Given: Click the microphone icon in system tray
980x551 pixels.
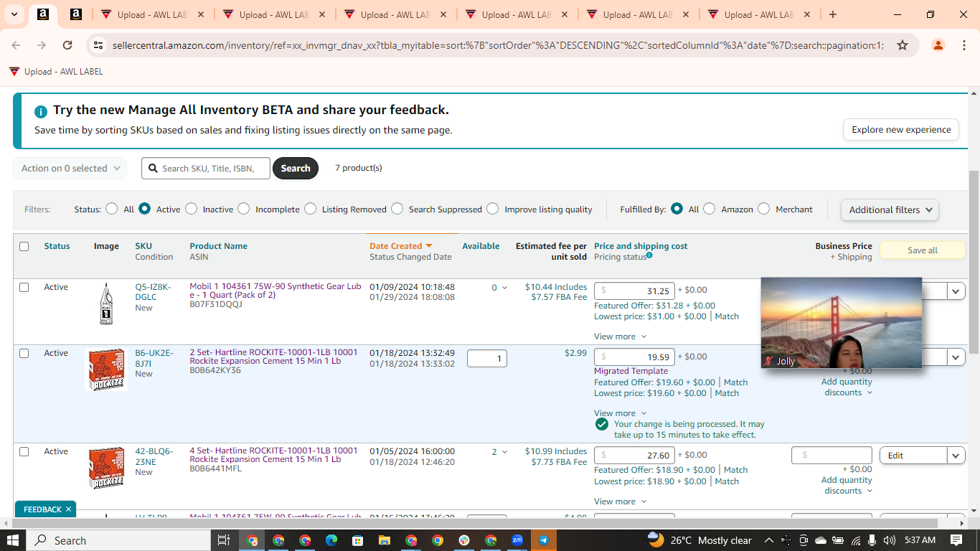Looking at the screenshot, I should (x=872, y=540).
